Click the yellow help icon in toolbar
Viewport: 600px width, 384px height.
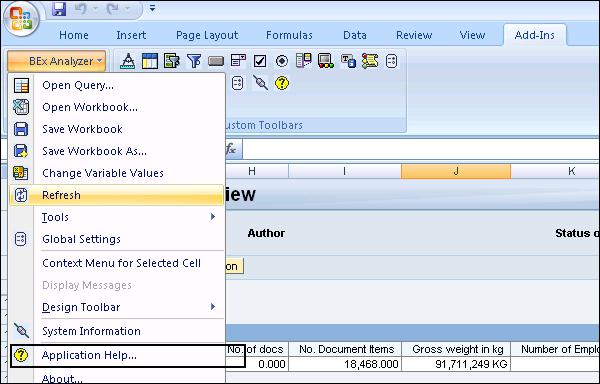pos(282,83)
